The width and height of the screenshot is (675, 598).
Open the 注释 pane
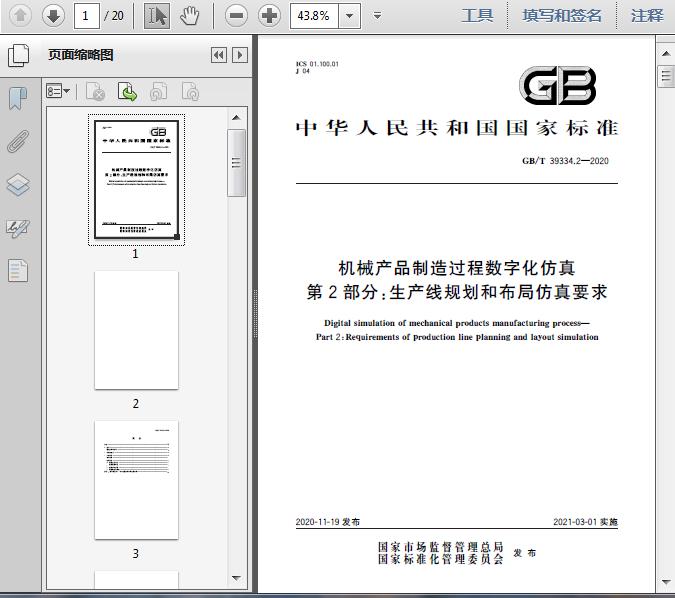coord(647,15)
